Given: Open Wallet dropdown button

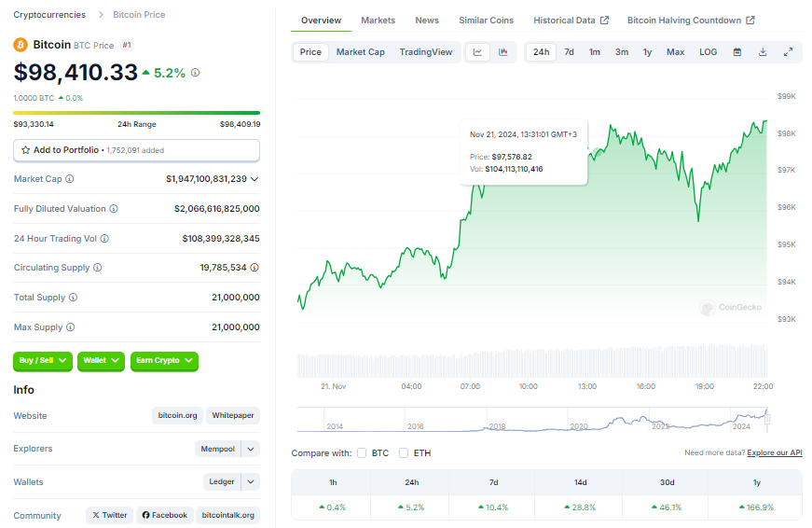Looking at the screenshot, I should point(101,361).
